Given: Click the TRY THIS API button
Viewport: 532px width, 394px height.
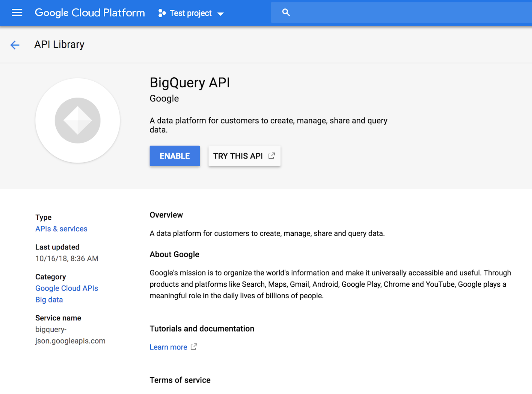Looking at the screenshot, I should (x=238, y=156).
